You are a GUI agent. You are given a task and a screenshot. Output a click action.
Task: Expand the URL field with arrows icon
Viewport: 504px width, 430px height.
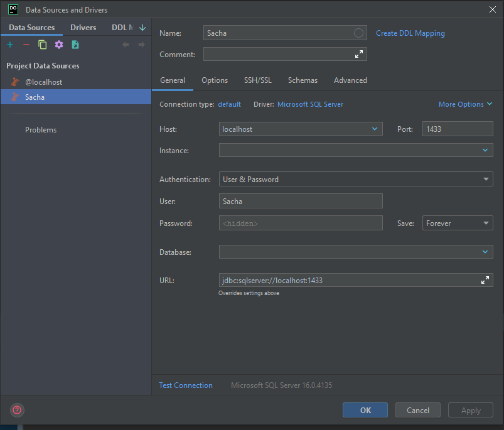click(485, 280)
